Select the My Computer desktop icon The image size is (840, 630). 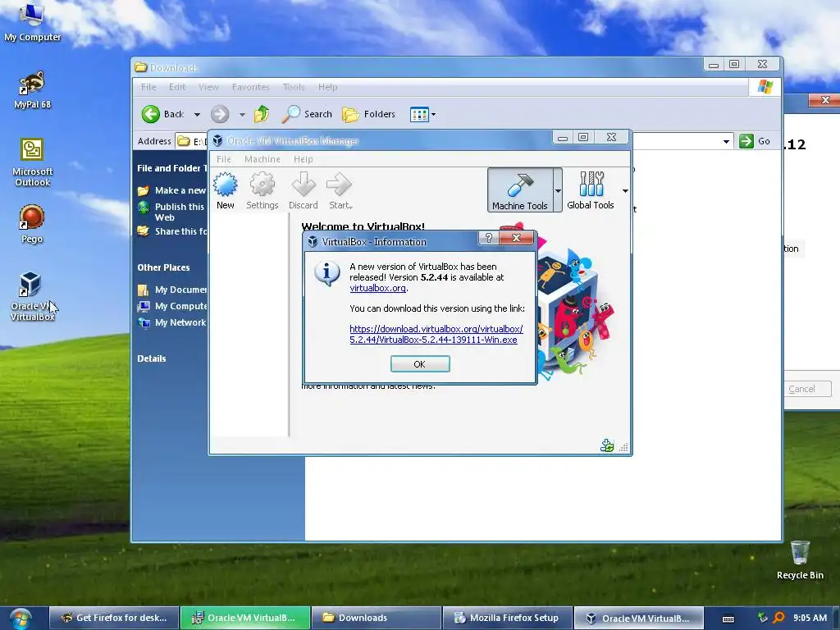[x=32, y=22]
